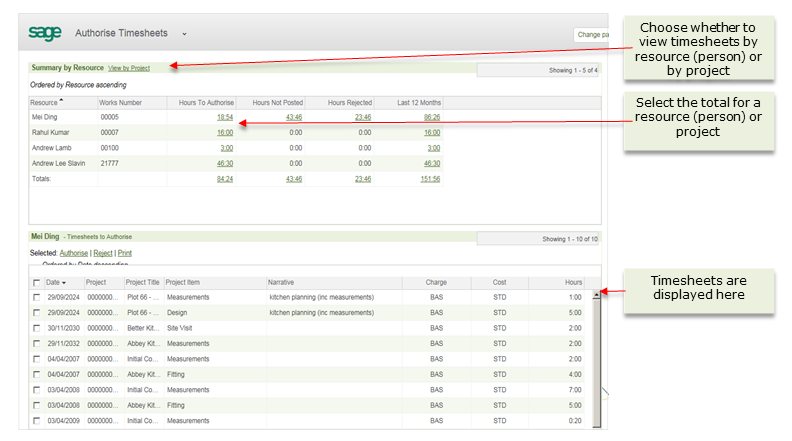Image resolution: width=792 pixels, height=441 pixels.
Task: Open Mei Ding's 18:54 hours to authorise
Action: pos(225,117)
